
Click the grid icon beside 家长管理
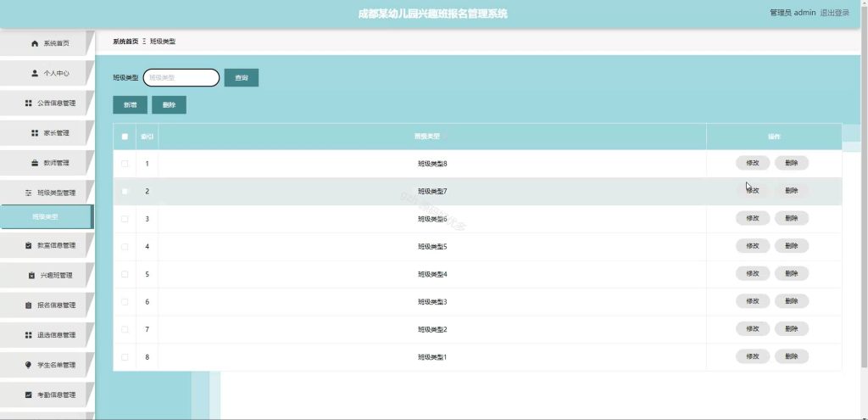click(x=35, y=133)
